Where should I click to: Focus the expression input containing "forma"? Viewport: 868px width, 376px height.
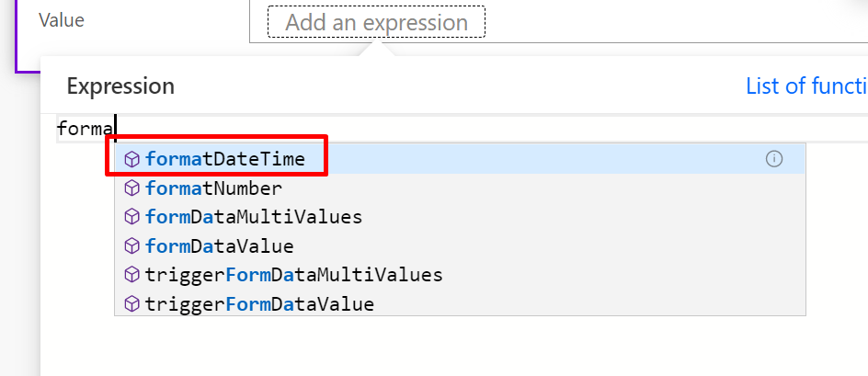[x=463, y=129]
